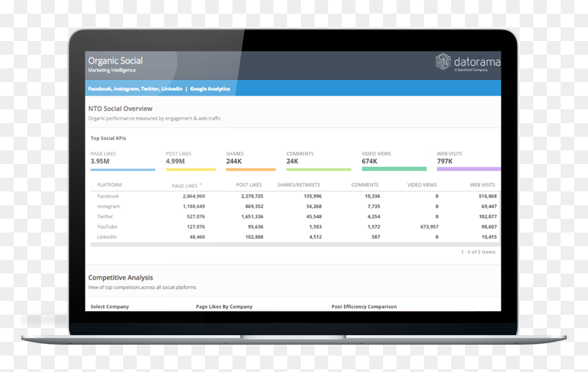This screenshot has width=588, height=372.
Task: Click the blue Page Likes KPI bar
Action: [122, 170]
